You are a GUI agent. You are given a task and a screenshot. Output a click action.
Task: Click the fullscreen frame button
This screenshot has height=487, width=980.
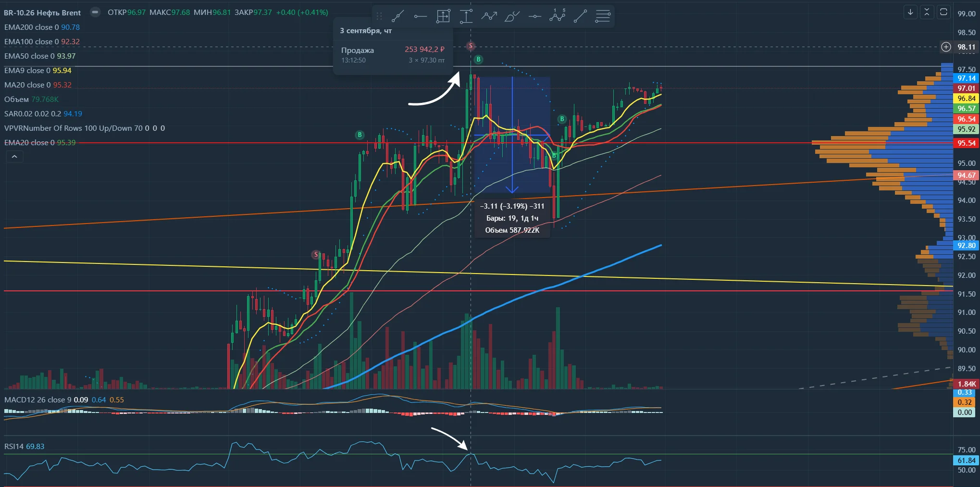tap(943, 12)
